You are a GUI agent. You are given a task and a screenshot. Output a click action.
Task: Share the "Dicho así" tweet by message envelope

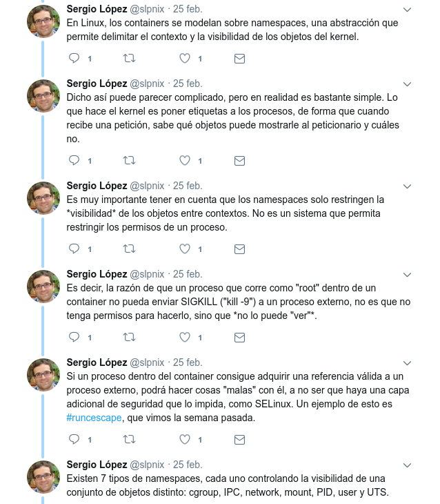click(x=239, y=160)
